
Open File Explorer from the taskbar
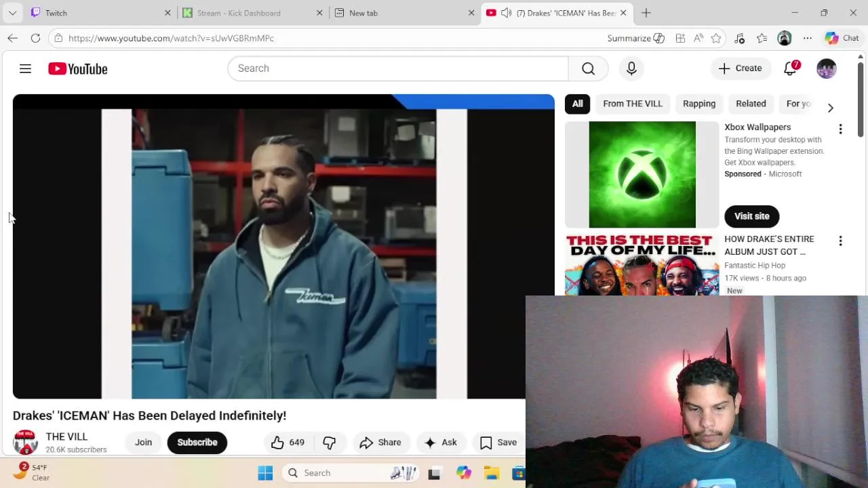tap(492, 473)
